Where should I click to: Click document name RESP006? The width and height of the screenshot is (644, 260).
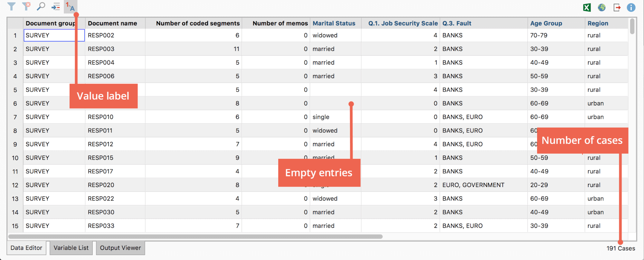pos(101,76)
